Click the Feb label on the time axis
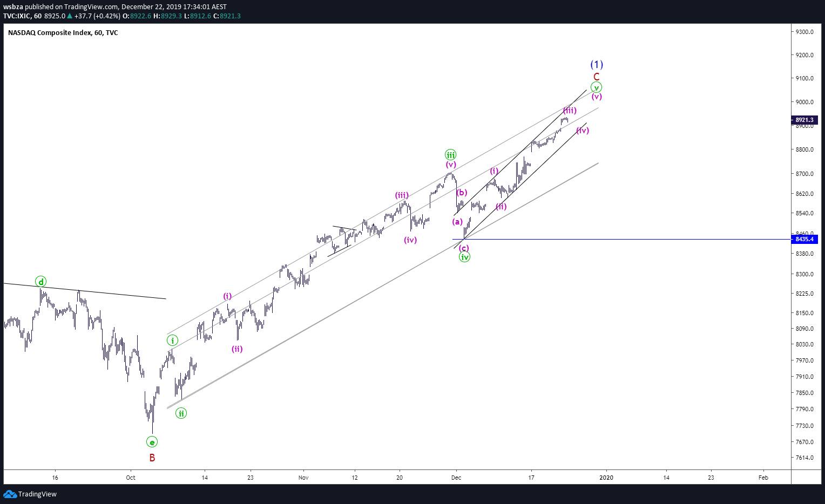 click(x=763, y=478)
